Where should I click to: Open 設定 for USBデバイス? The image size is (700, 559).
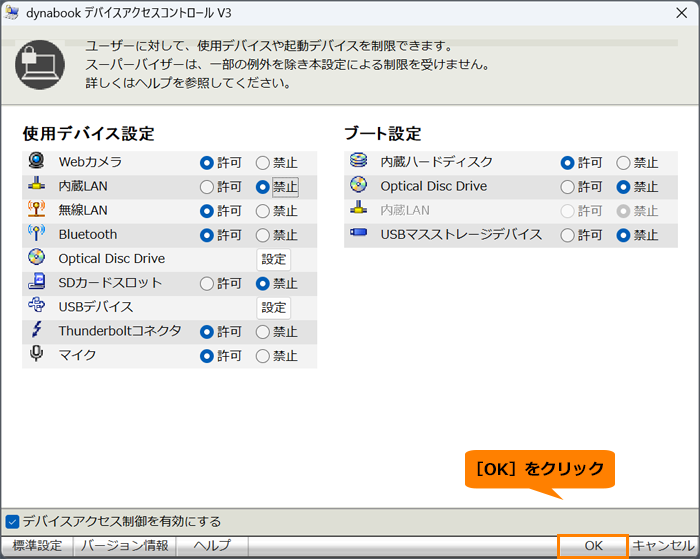[273, 308]
